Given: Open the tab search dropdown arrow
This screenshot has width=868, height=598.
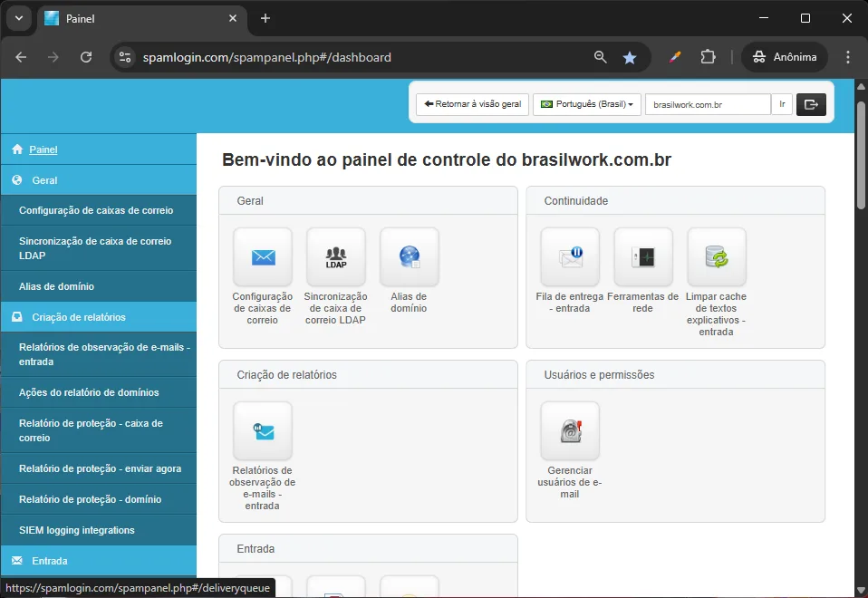Looking at the screenshot, I should point(19,18).
